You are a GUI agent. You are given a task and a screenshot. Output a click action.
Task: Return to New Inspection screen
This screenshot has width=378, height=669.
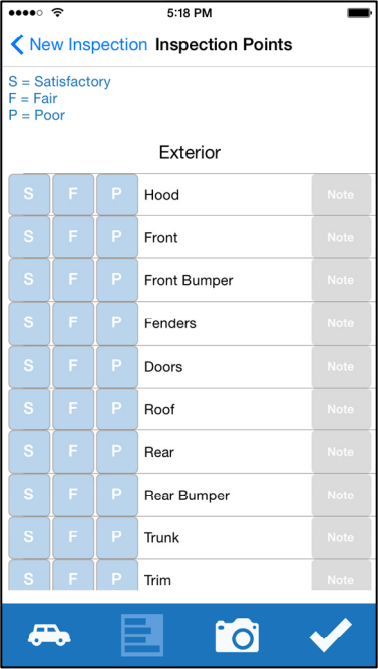tap(88, 45)
